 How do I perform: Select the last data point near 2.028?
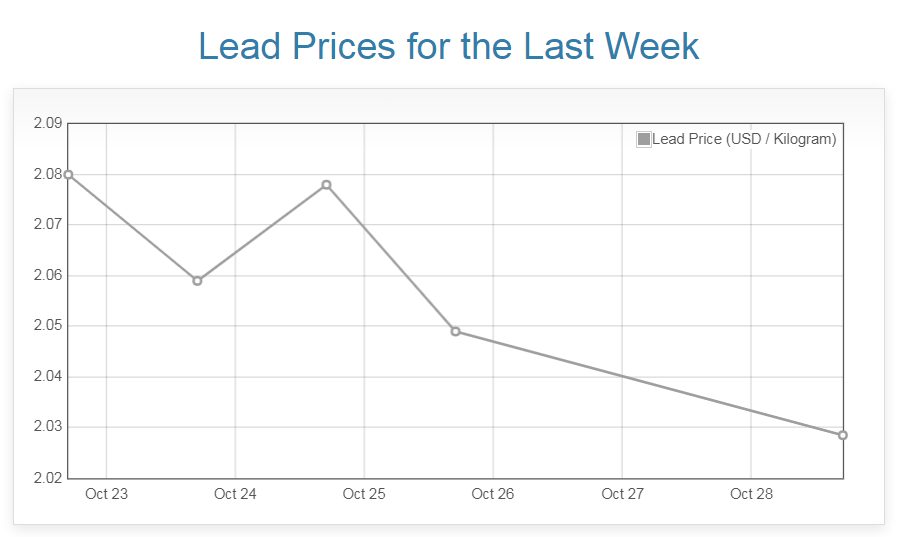click(x=842, y=435)
